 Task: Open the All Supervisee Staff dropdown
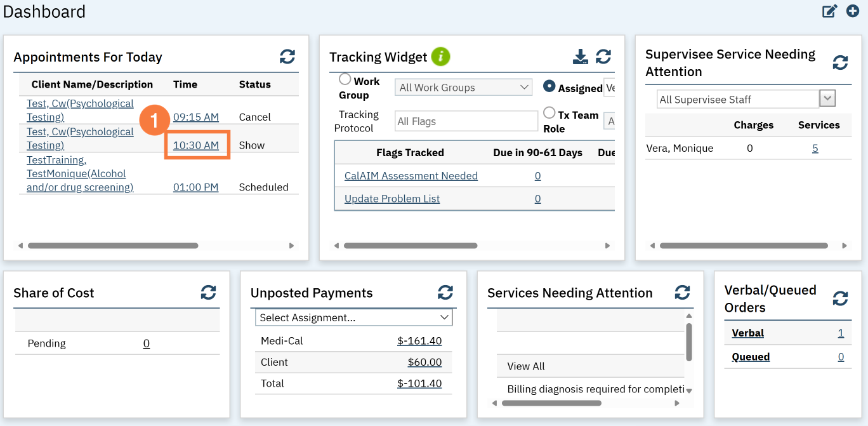(827, 99)
